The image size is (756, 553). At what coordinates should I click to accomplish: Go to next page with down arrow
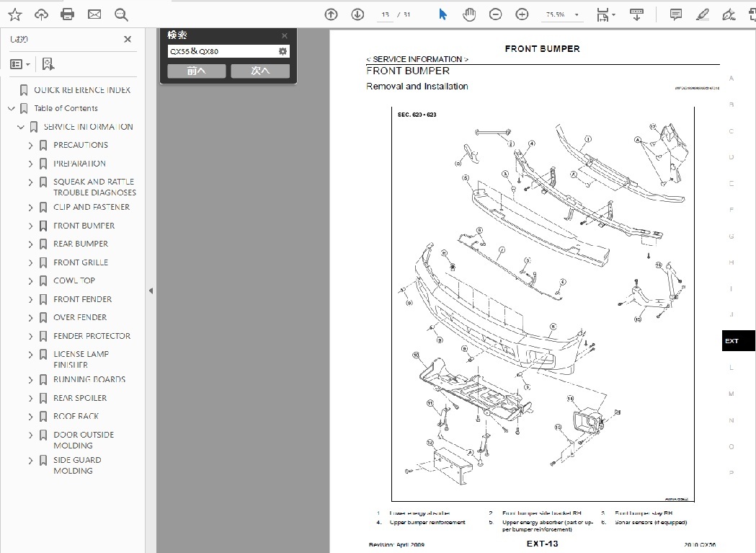[357, 14]
